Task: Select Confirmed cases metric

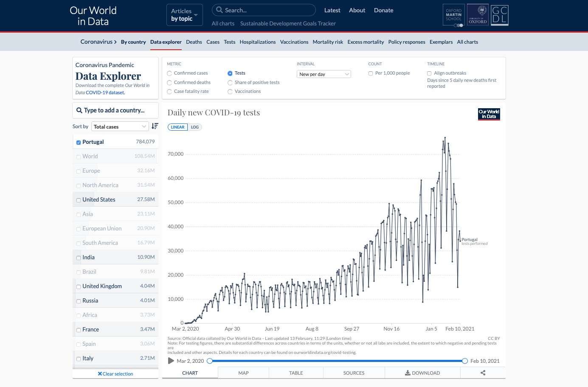Action: tap(169, 73)
